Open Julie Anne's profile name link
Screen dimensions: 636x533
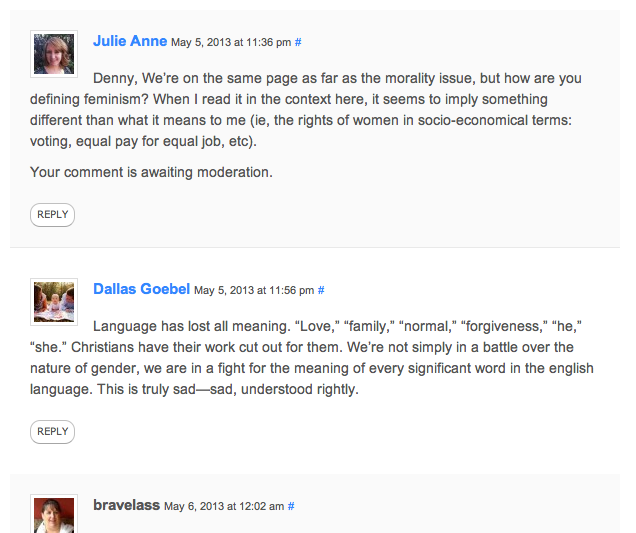point(130,41)
